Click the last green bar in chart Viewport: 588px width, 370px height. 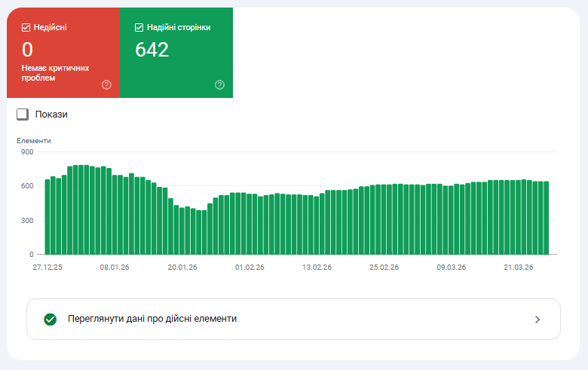(546, 218)
